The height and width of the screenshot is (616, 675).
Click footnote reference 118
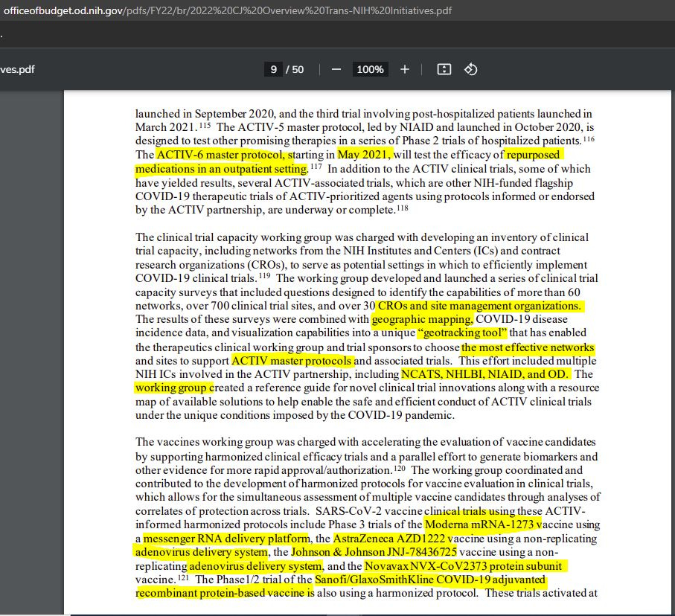click(x=402, y=208)
